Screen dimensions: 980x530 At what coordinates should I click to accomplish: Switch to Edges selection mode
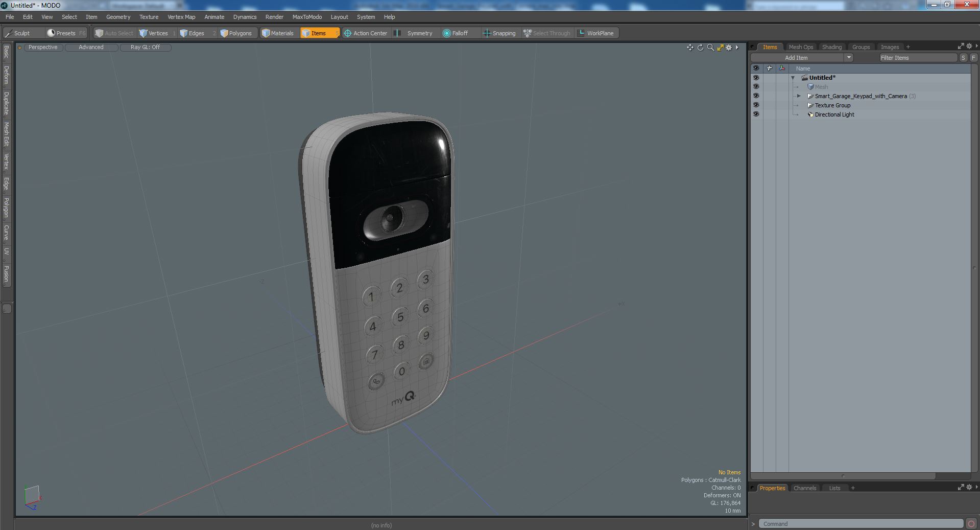click(197, 33)
